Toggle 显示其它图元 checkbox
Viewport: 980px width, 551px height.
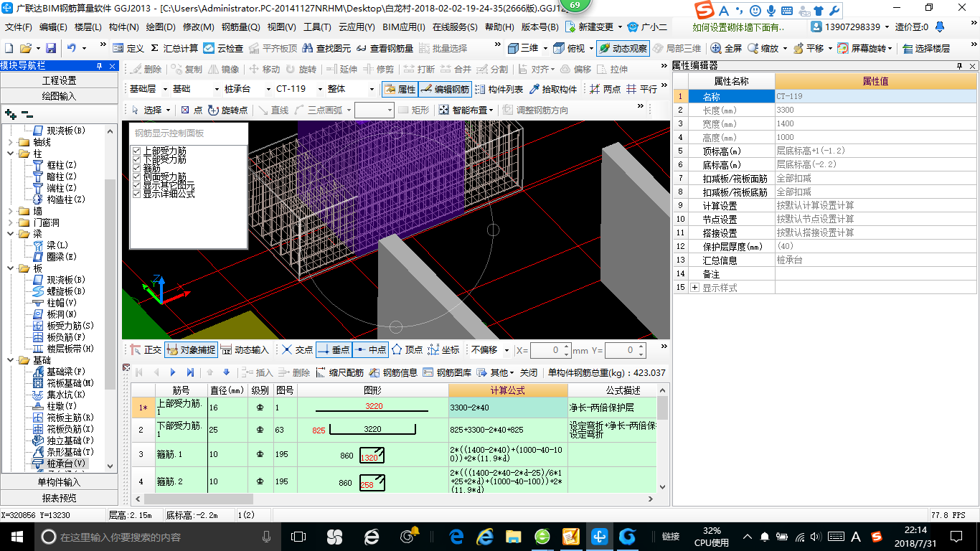pyautogui.click(x=136, y=185)
